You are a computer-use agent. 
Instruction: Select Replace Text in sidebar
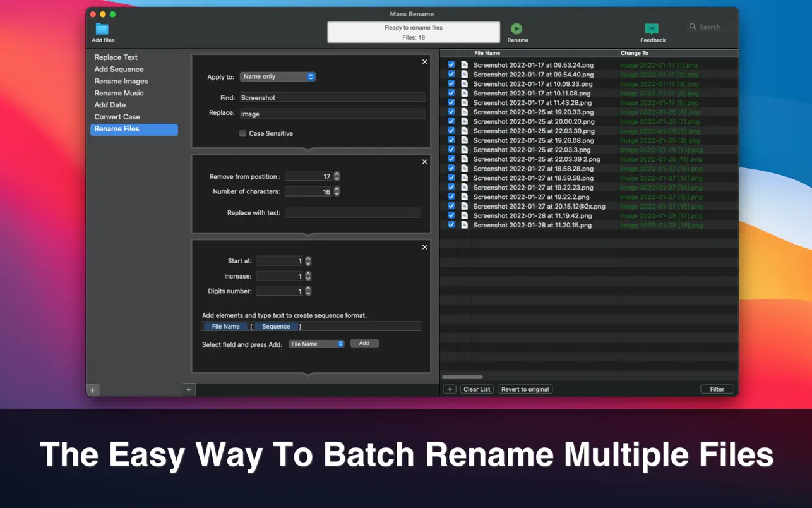tap(134, 57)
